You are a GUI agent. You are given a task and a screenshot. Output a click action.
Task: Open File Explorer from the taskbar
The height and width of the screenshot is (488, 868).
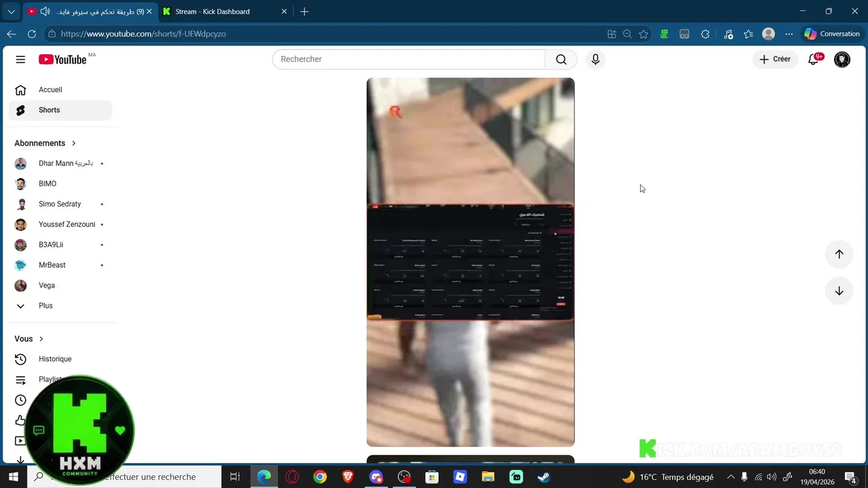click(x=488, y=476)
